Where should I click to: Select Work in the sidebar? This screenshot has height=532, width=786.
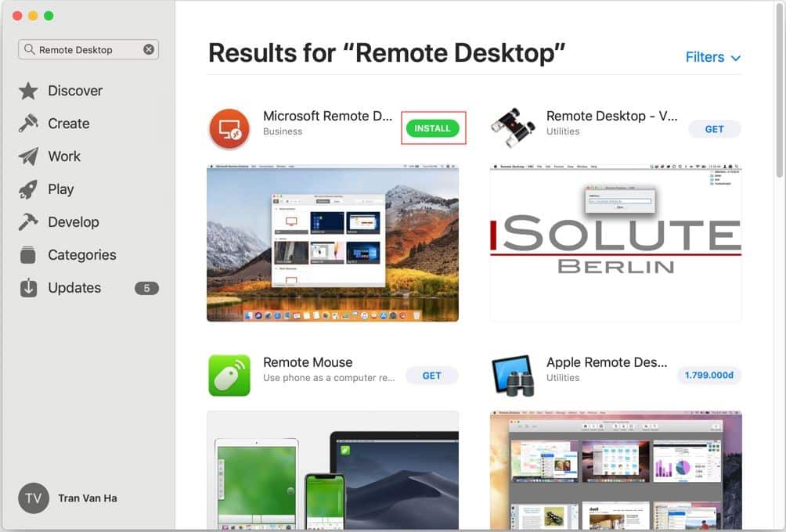point(63,156)
